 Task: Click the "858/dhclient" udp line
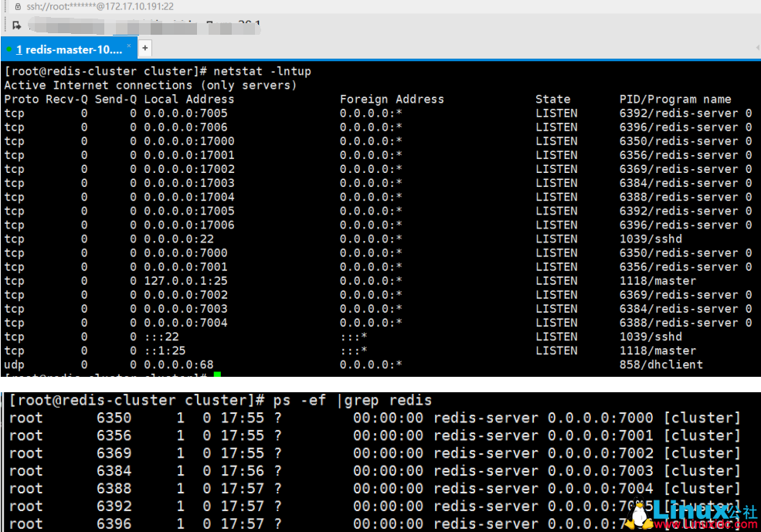coord(661,364)
